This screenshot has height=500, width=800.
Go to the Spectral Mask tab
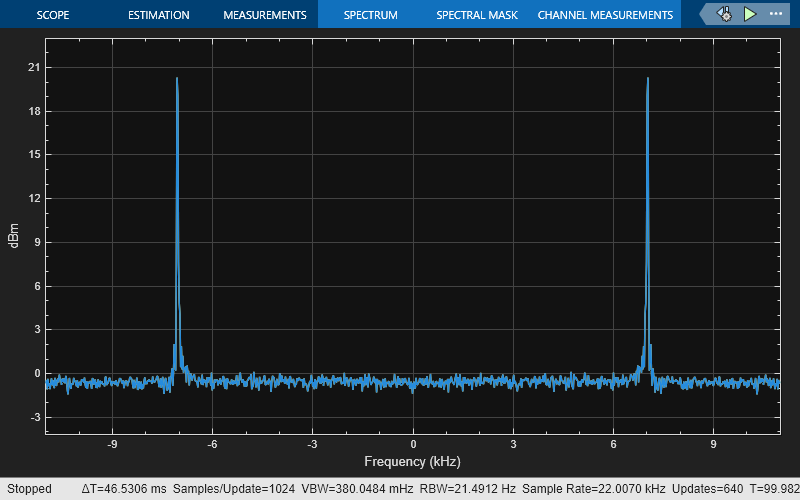pos(476,15)
